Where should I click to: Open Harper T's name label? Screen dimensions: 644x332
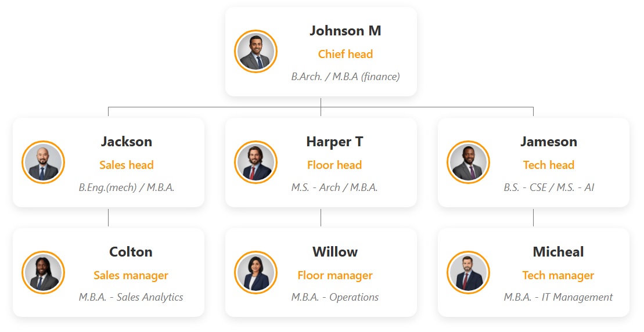tap(334, 142)
